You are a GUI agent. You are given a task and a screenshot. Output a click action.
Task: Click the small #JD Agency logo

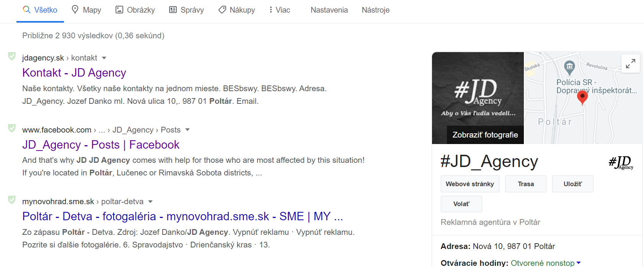point(621,162)
